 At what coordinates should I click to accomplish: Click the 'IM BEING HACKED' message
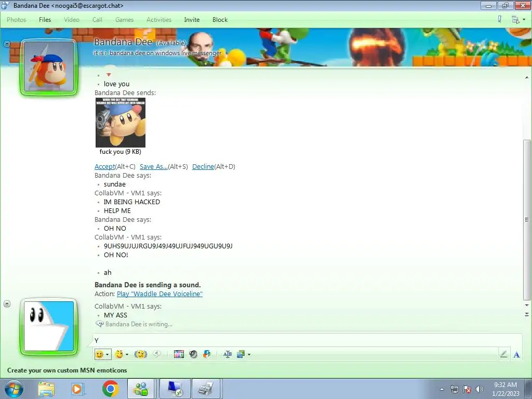pyautogui.click(x=131, y=202)
